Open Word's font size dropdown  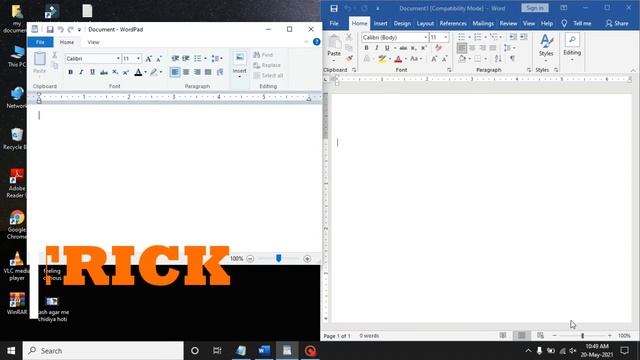pos(446,38)
